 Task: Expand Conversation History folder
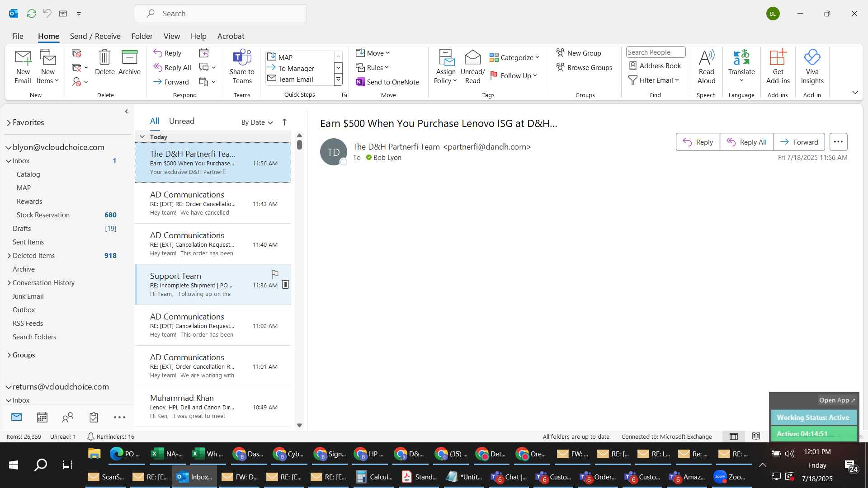9,283
